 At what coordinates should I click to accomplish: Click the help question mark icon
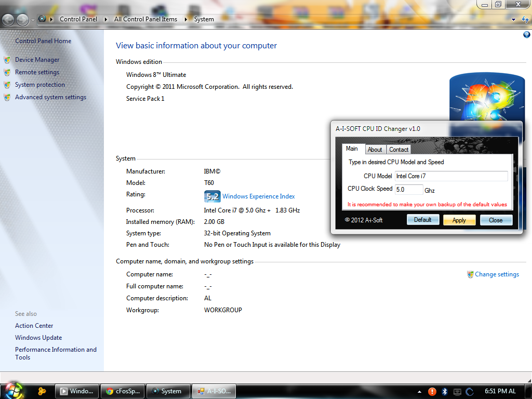(x=526, y=34)
